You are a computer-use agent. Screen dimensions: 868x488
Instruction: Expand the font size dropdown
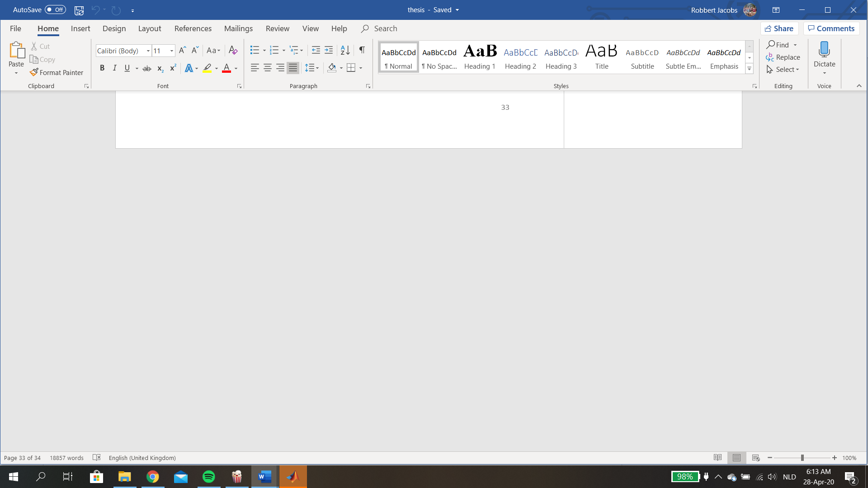point(172,51)
